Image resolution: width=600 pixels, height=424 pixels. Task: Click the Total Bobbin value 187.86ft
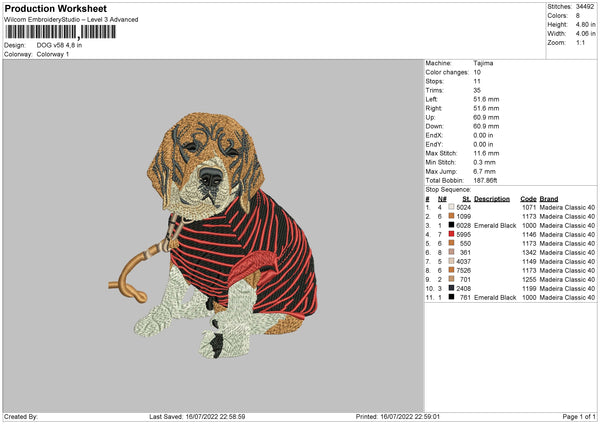tap(485, 180)
